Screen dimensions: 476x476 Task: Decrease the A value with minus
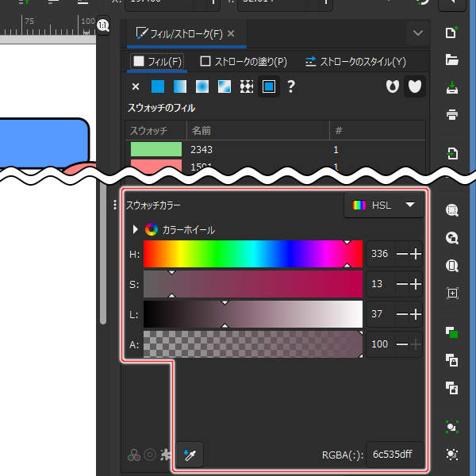pyautogui.click(x=402, y=344)
